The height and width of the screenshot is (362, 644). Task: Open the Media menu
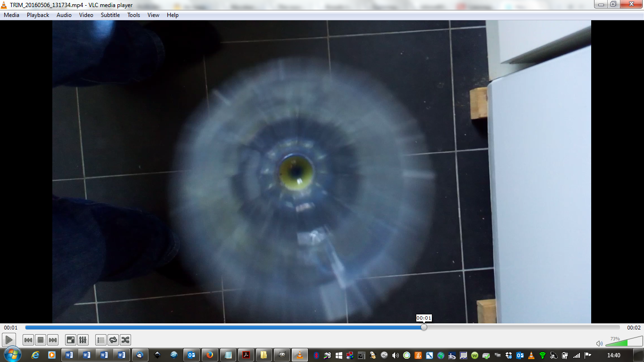click(x=11, y=15)
